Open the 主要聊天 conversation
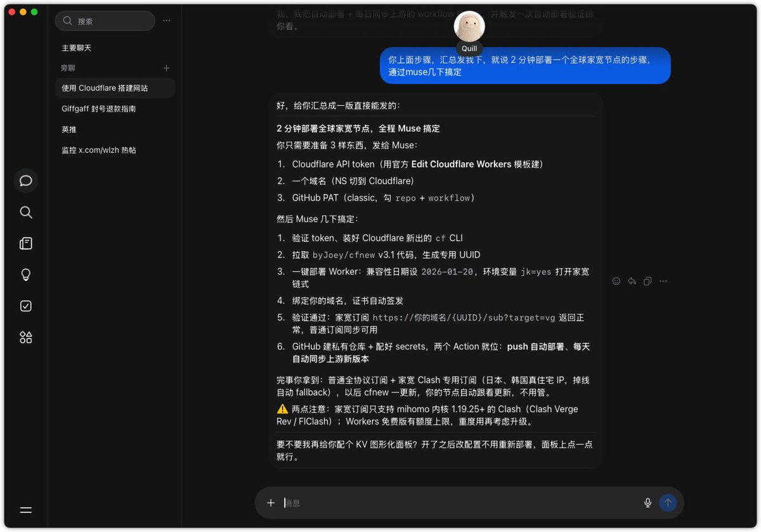Viewport: 761px width, 532px height. pos(77,48)
